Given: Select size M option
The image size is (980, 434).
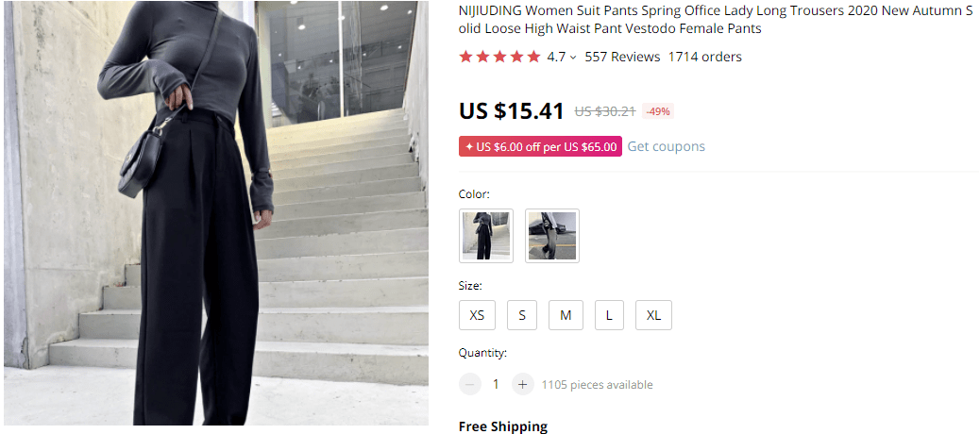Looking at the screenshot, I should pyautogui.click(x=566, y=315).
